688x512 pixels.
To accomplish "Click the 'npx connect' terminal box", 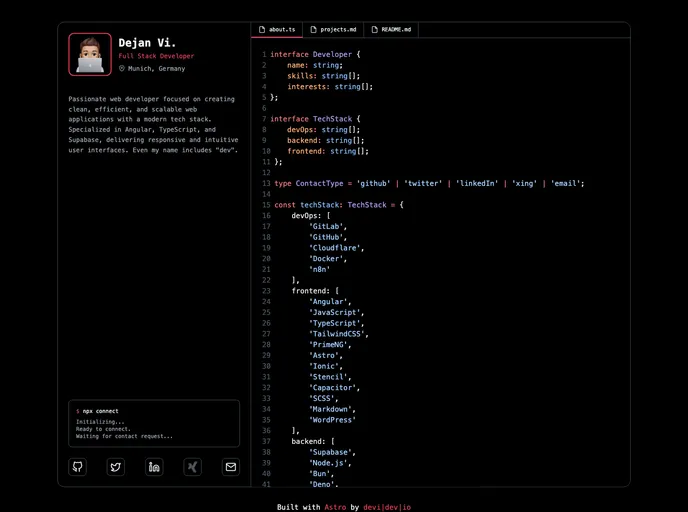I will (x=154, y=423).
